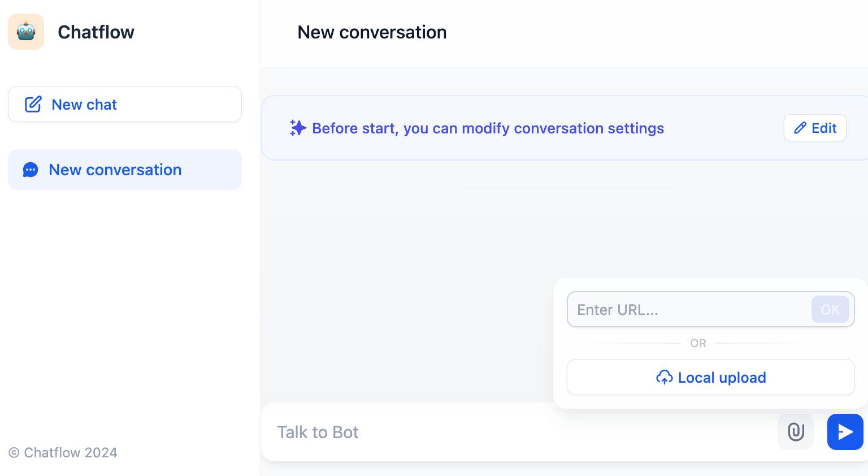Click the Chatflow app title
Screen dimensions: 868x476
(x=96, y=32)
